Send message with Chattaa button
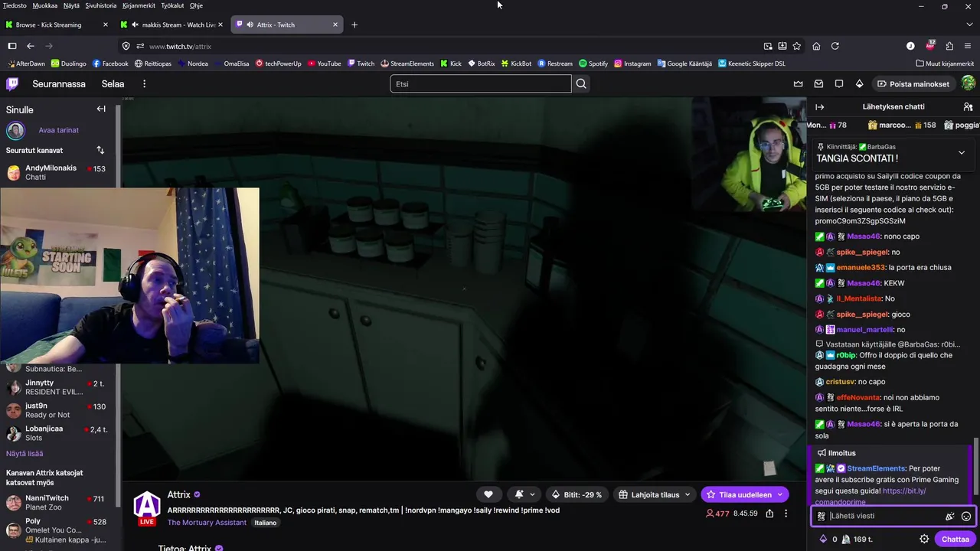The height and width of the screenshot is (551, 980). [x=955, y=539]
